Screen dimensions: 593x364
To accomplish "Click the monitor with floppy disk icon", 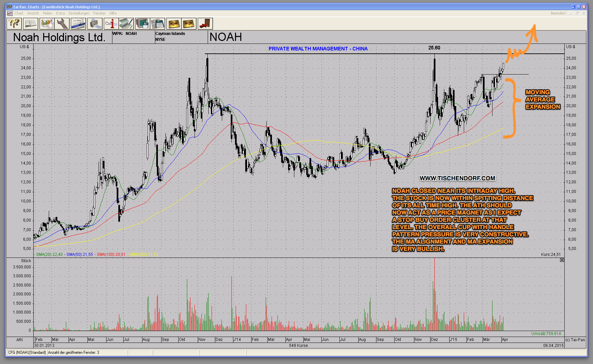I will click(142, 24).
